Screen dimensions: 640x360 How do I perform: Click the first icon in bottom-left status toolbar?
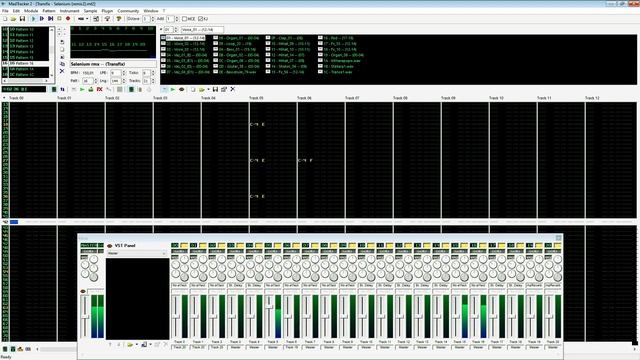5,349
